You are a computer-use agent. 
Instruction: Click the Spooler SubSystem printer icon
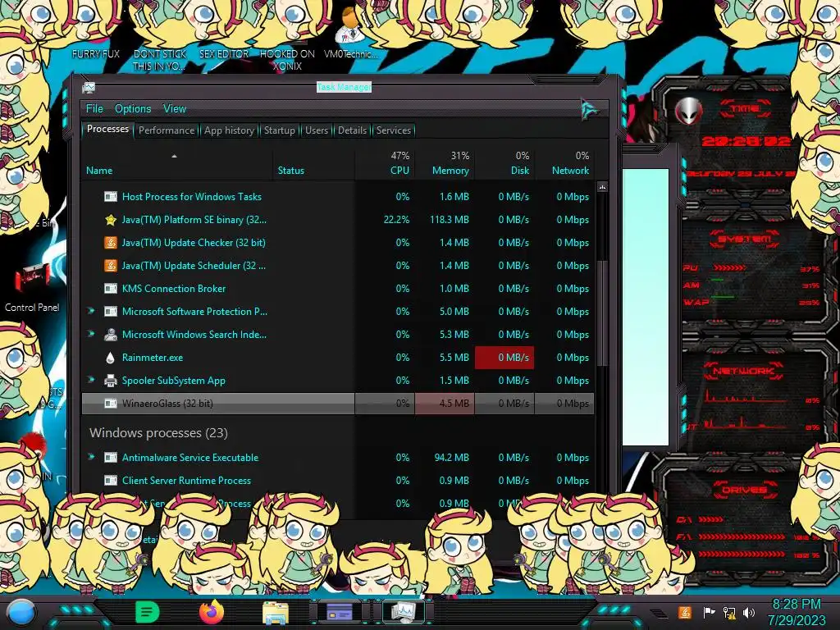click(x=111, y=381)
